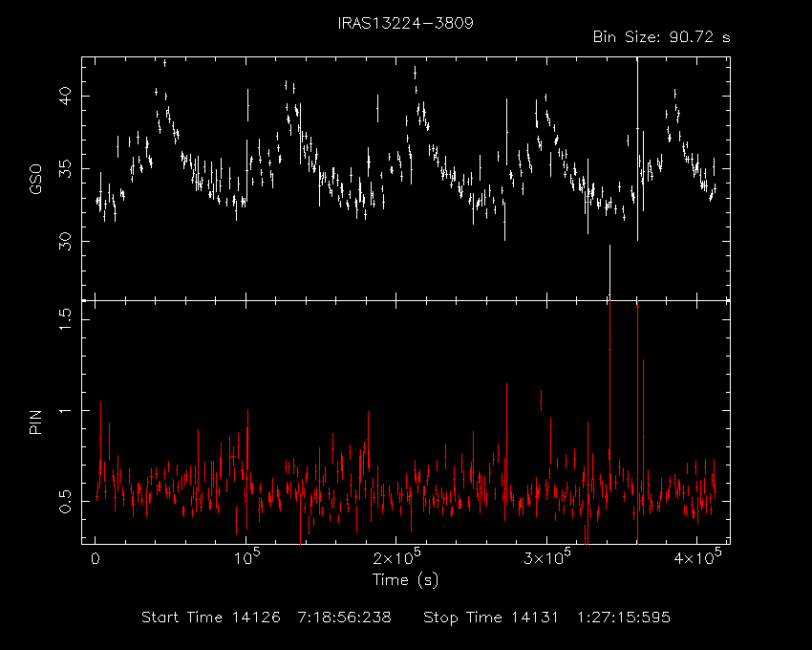
Task: Click the 0 tick label on time axis
Action: (x=96, y=559)
